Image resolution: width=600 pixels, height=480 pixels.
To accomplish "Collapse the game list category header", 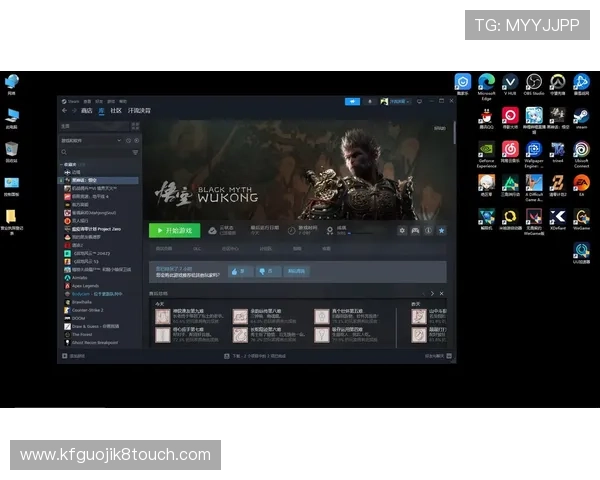I will [71, 164].
